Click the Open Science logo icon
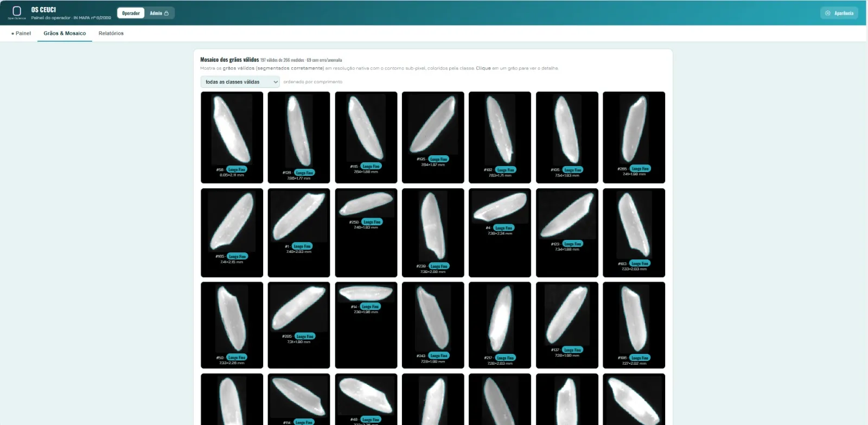Viewport: 868px width, 425px height. [17, 11]
